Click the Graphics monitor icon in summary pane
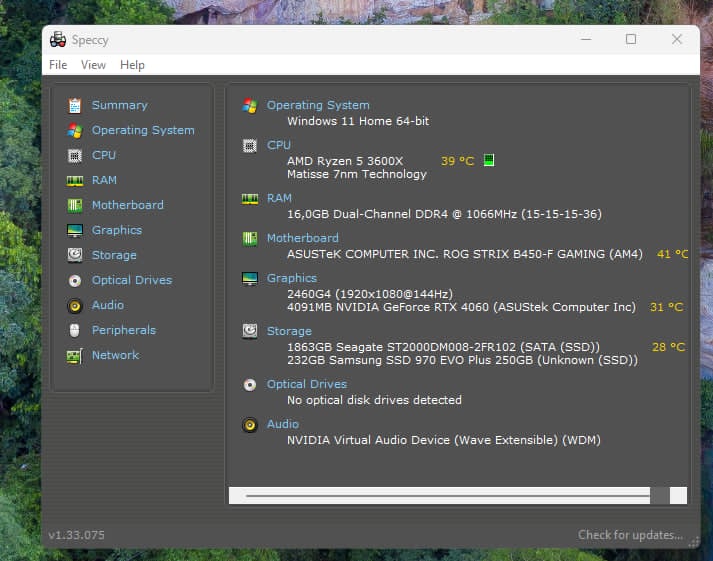 pos(250,278)
